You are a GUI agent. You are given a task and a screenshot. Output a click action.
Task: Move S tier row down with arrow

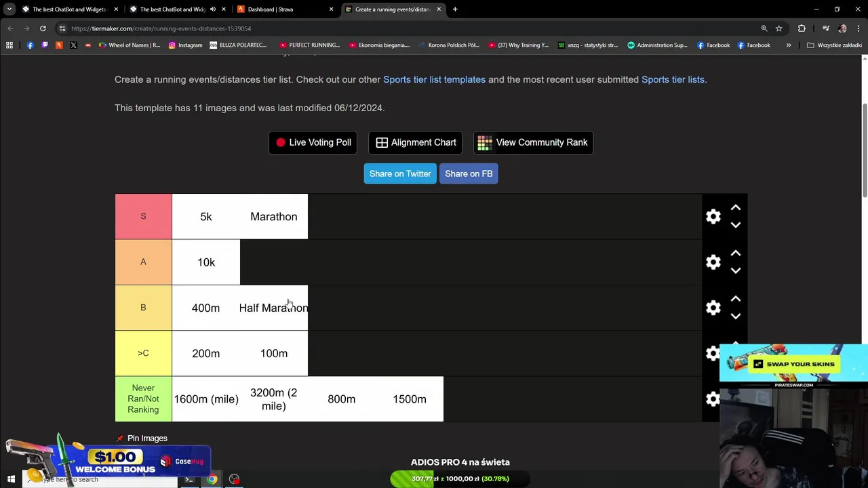coord(736,224)
